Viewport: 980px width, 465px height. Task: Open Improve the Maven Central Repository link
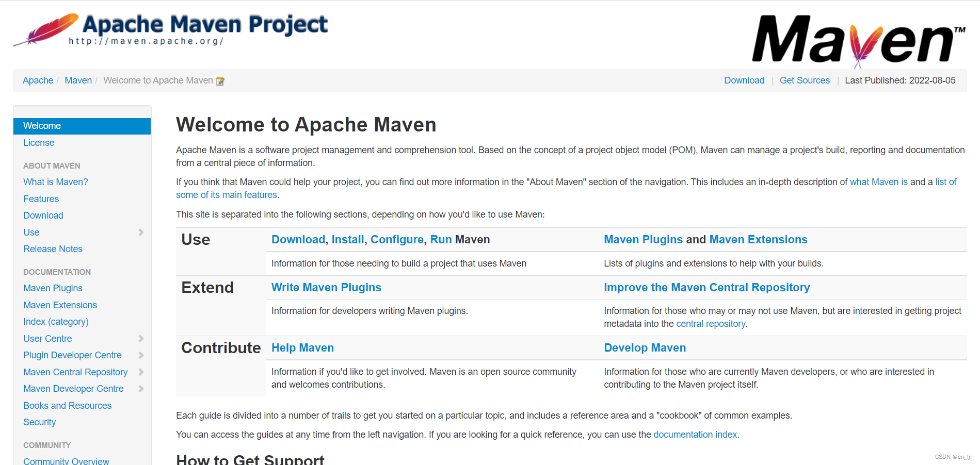click(x=706, y=288)
